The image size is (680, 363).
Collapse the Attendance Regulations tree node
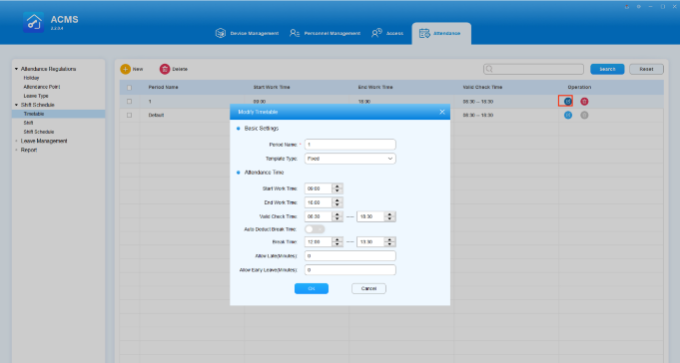(16, 69)
